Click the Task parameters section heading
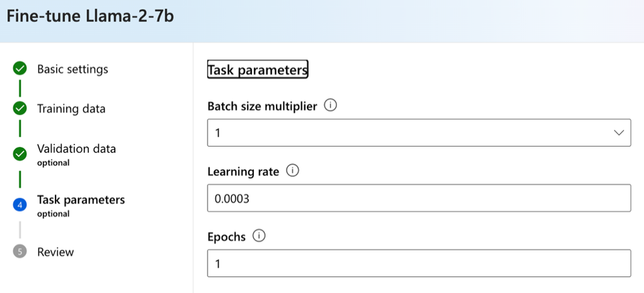Viewport: 644px width, 293px height. click(257, 70)
